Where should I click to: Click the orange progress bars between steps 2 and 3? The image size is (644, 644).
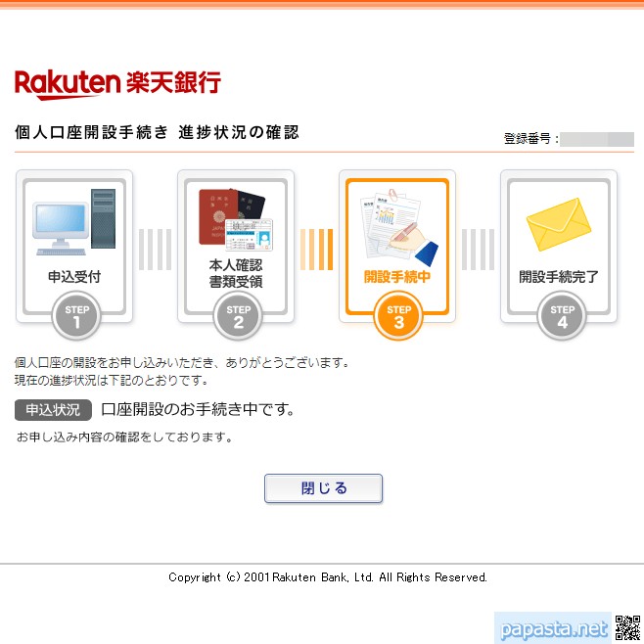click(317, 250)
